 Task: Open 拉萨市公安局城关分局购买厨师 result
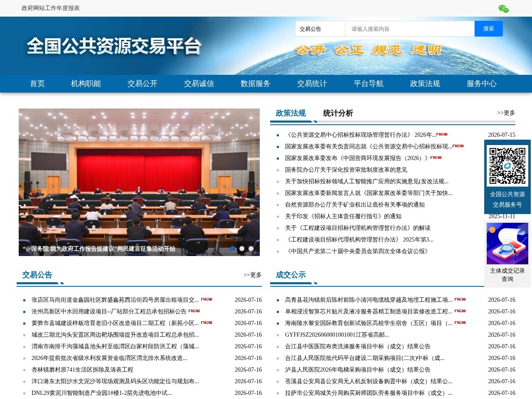click(369, 393)
